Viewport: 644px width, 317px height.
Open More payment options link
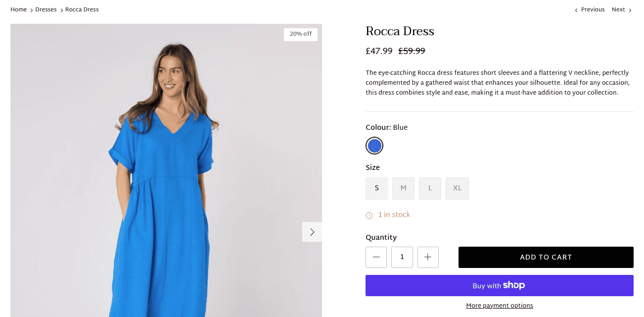click(500, 306)
